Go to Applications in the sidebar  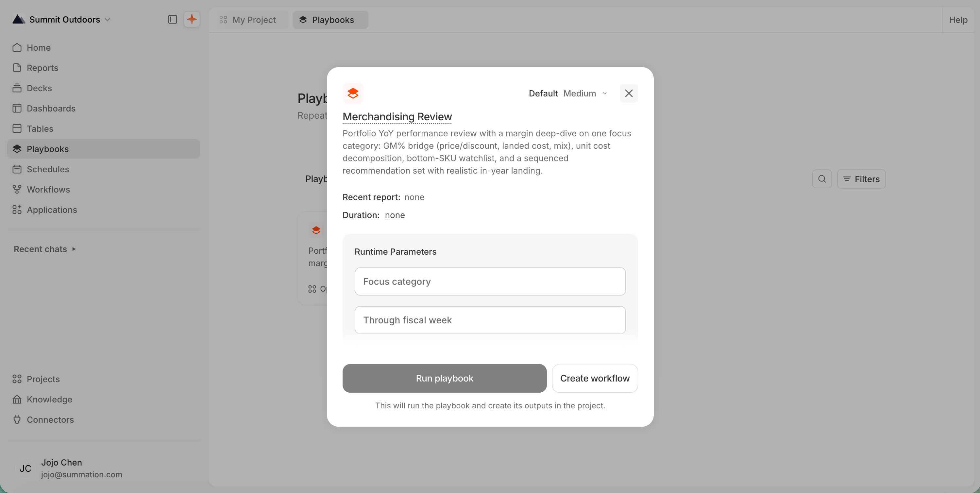click(104, 210)
